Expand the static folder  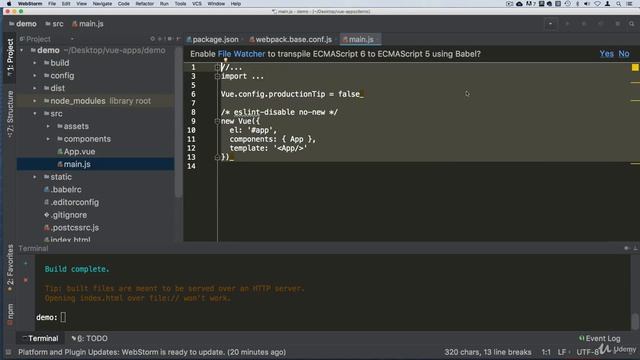coord(35,177)
